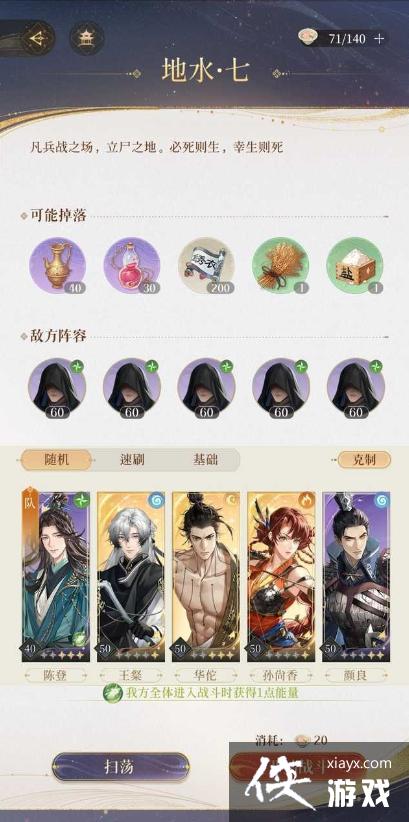View the last hooded enemy portrait

[356, 387]
